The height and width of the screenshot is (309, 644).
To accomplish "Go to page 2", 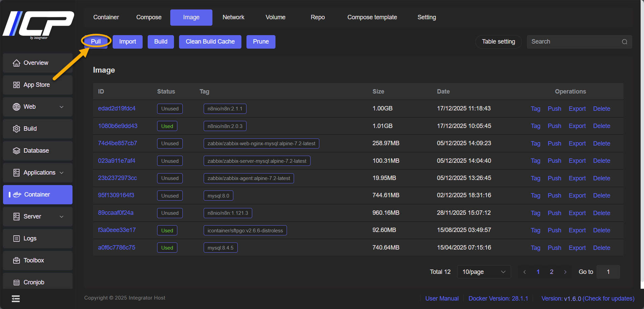I will [552, 272].
